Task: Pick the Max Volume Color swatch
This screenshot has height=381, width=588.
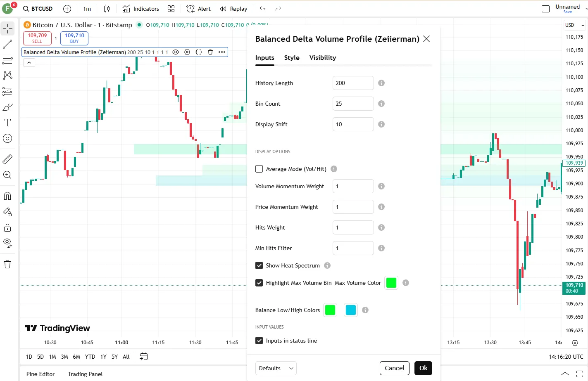Action: click(x=391, y=283)
